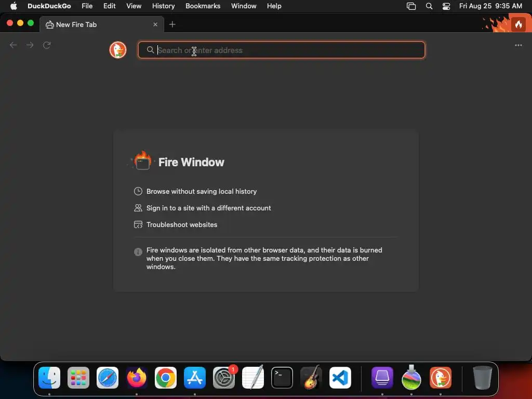Zoom the window with the green button
Screen dimensions: 532x399
31,23
